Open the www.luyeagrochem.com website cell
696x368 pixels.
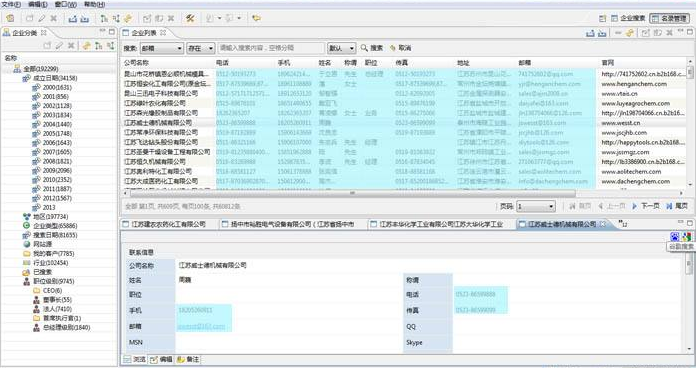coord(636,103)
